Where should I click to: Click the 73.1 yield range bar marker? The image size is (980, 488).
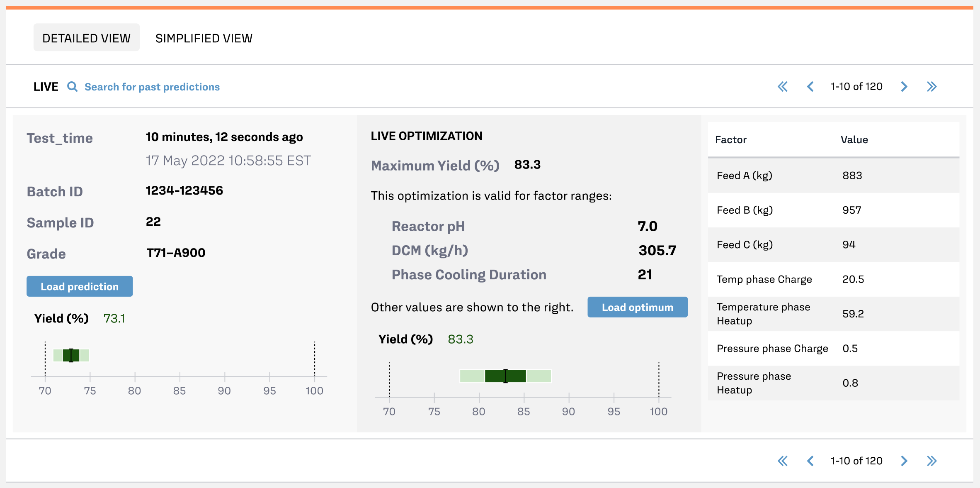point(71,355)
